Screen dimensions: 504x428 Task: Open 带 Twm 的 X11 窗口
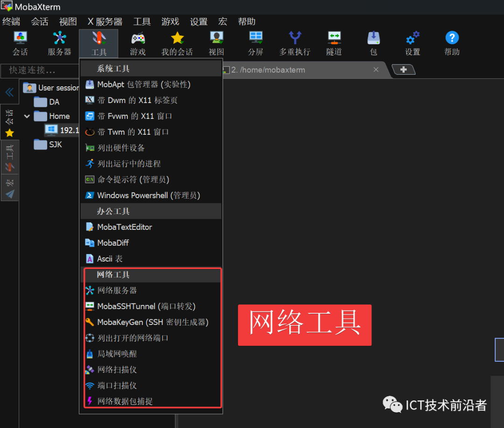(151, 132)
